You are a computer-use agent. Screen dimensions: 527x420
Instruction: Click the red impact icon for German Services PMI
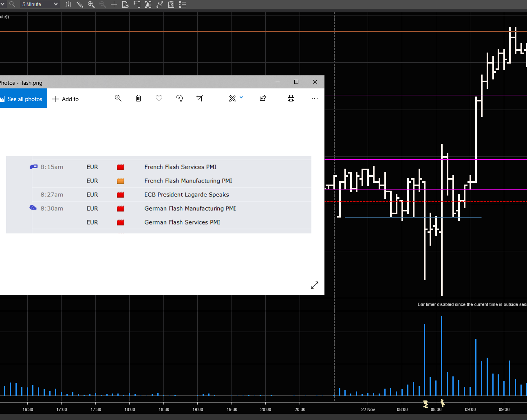coord(121,222)
